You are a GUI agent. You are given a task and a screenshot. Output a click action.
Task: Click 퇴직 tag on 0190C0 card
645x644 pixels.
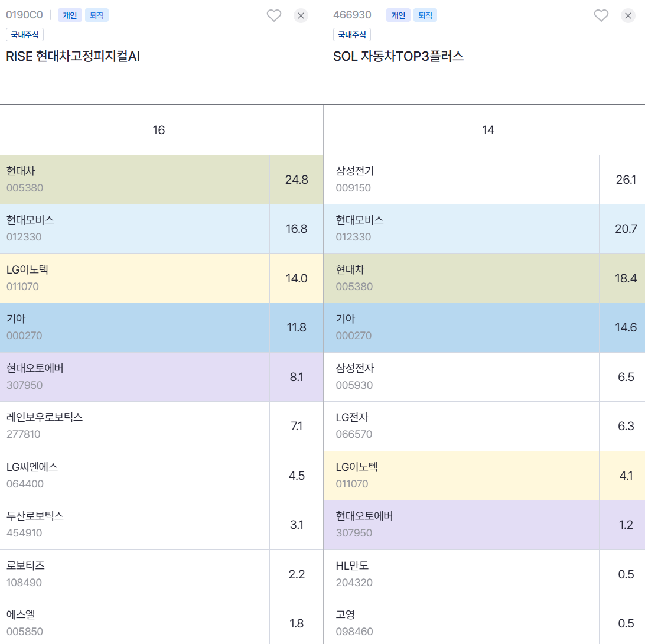97,15
